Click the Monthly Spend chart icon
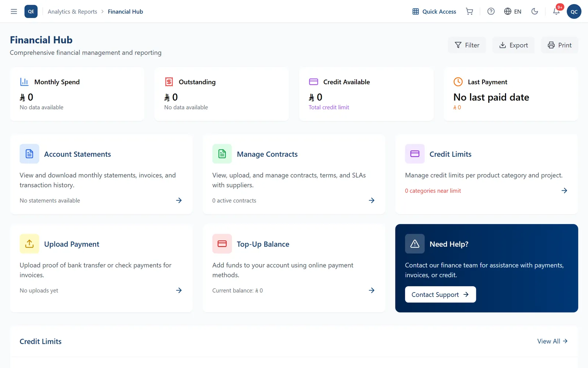 click(x=24, y=82)
